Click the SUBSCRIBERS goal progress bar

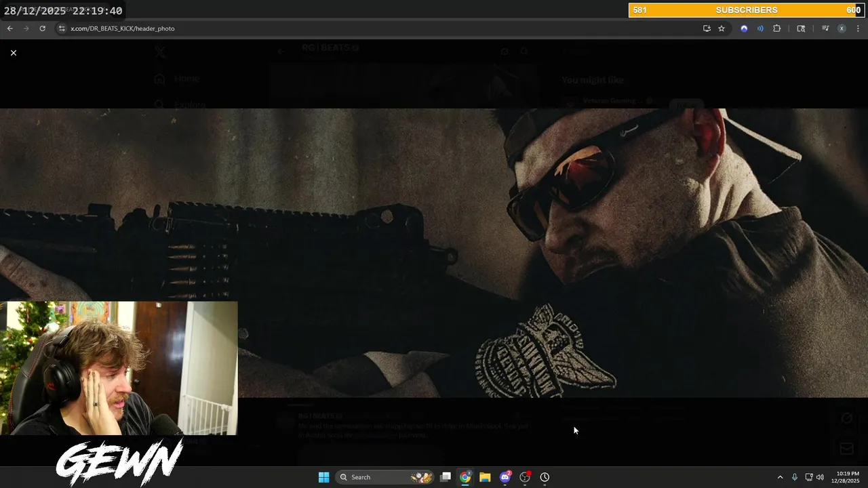[747, 10]
